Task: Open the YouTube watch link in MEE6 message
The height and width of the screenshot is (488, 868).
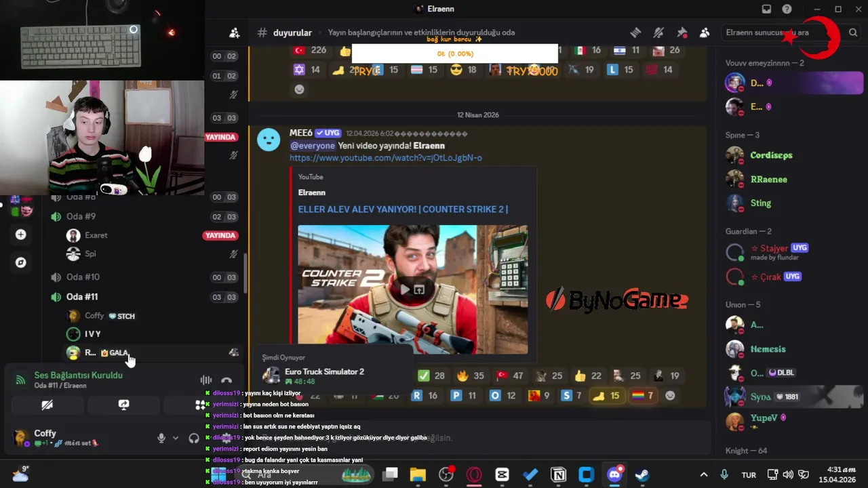Action: [x=386, y=158]
